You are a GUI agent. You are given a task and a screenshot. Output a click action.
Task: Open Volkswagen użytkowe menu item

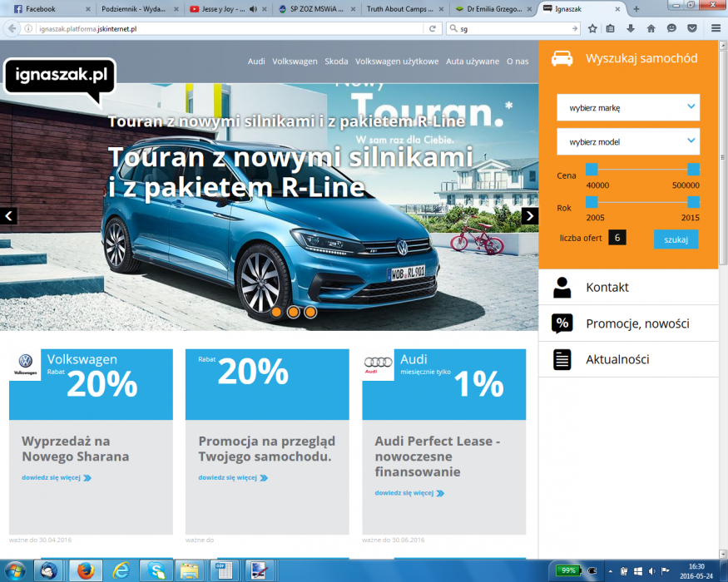click(x=397, y=62)
